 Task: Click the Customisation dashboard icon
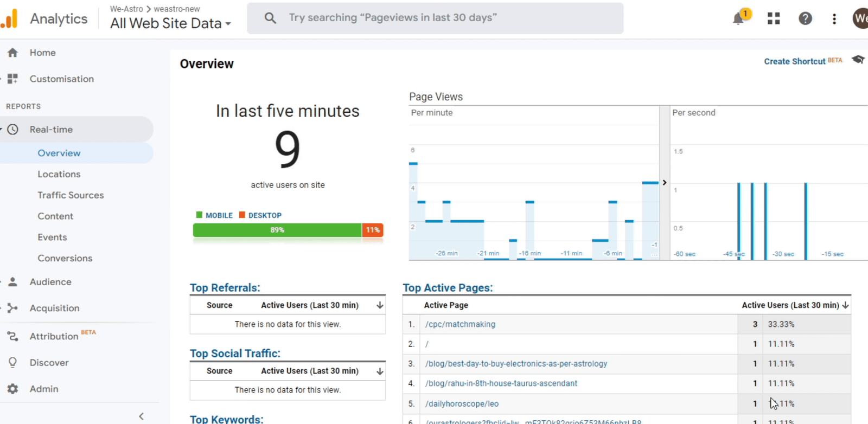click(x=12, y=79)
